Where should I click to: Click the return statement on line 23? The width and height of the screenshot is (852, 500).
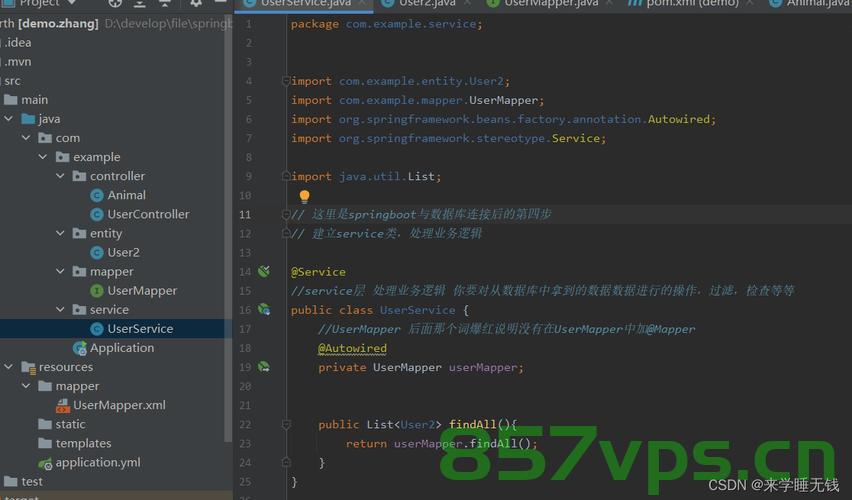click(441, 443)
